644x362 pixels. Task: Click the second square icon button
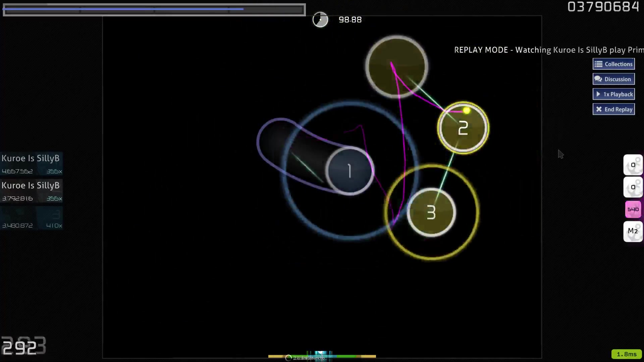pos(633,187)
